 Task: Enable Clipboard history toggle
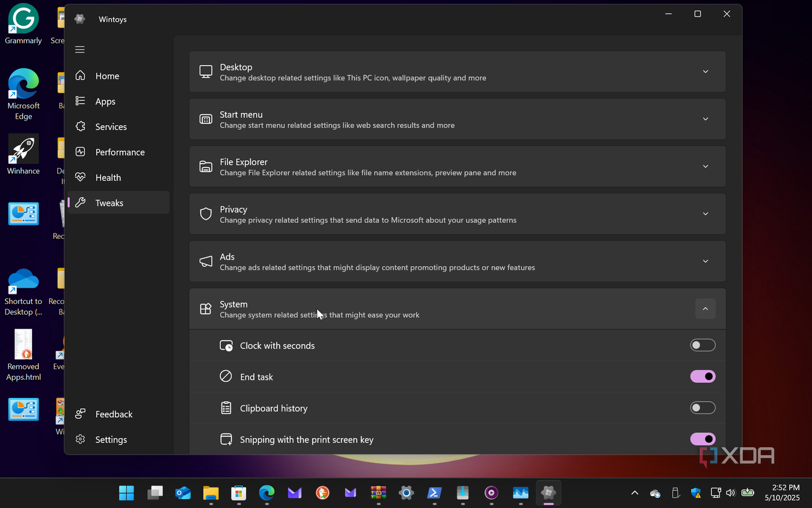tap(703, 408)
